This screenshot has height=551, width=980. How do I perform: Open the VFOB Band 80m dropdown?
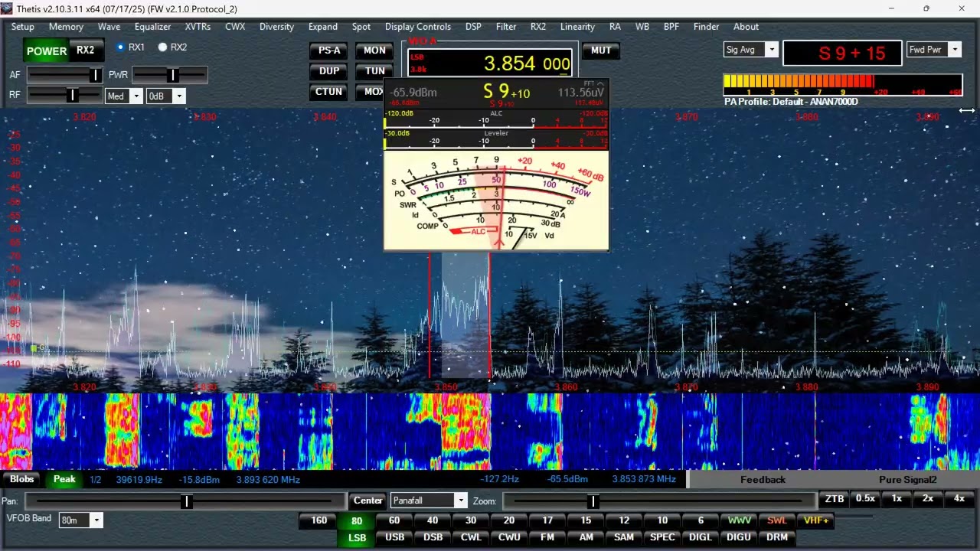pyautogui.click(x=96, y=520)
